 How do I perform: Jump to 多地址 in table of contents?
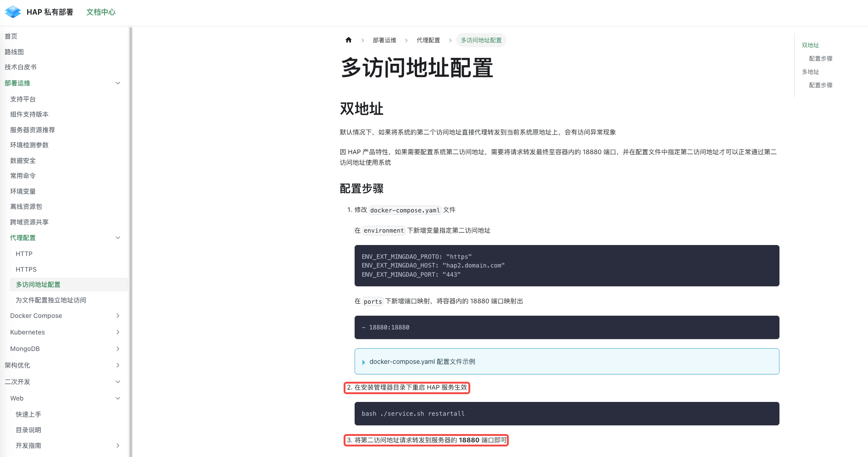811,72
